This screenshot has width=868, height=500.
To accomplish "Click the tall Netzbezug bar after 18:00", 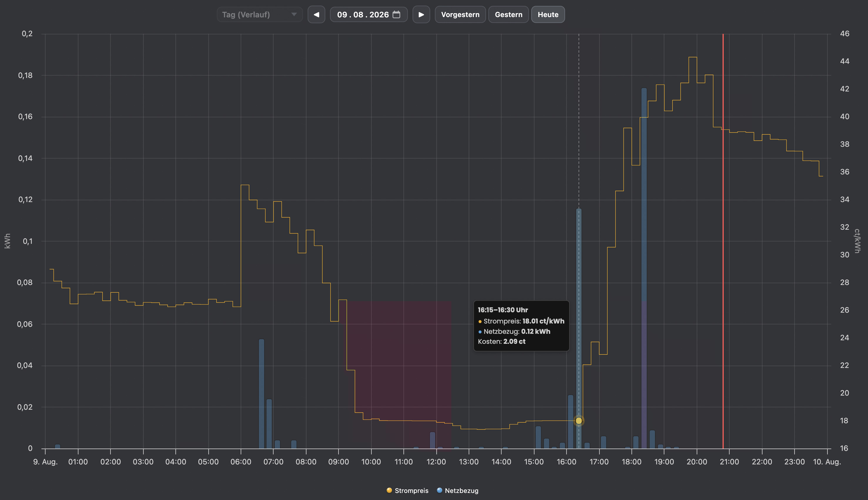I will [x=644, y=268].
